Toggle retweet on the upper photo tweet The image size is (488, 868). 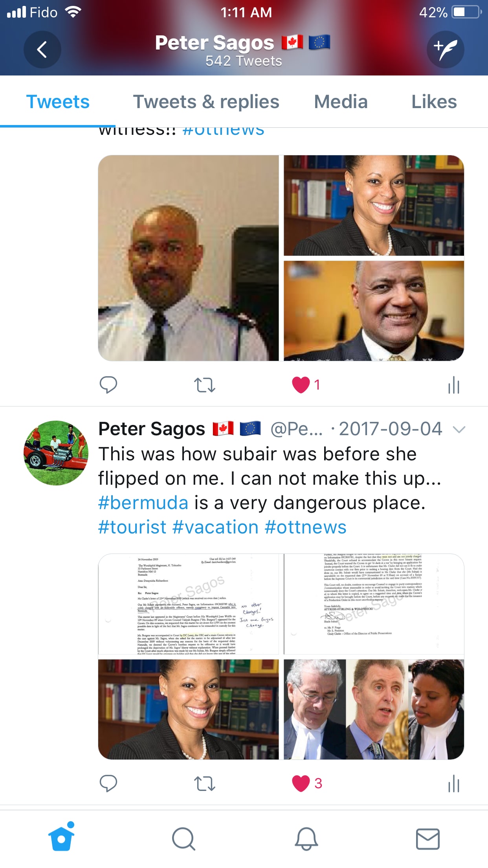click(x=205, y=385)
